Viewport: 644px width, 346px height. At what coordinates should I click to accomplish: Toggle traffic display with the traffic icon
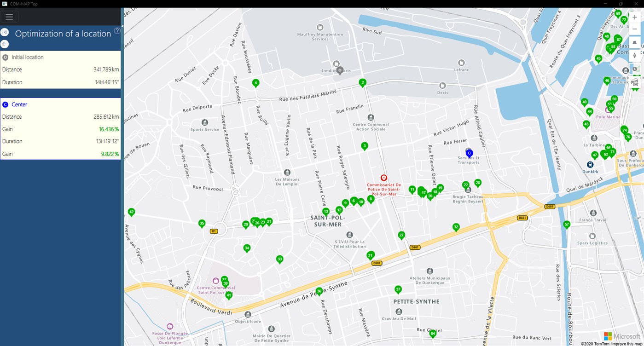635,82
